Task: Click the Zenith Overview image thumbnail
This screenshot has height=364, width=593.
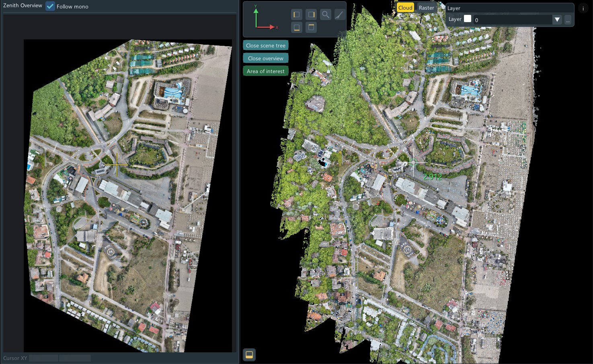Action: tap(128, 196)
